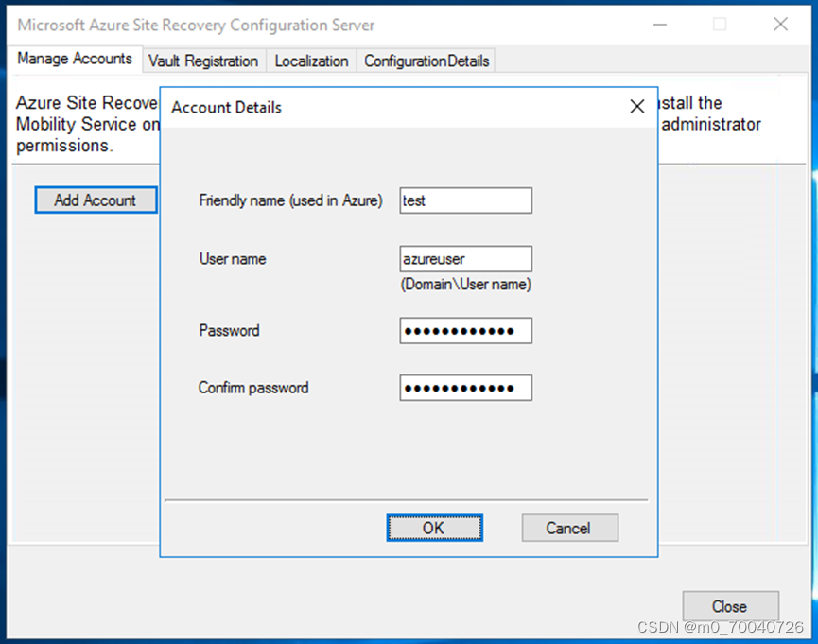This screenshot has height=644, width=818.
Task: Click the (Domain\User name) hint text
Action: [x=466, y=284]
